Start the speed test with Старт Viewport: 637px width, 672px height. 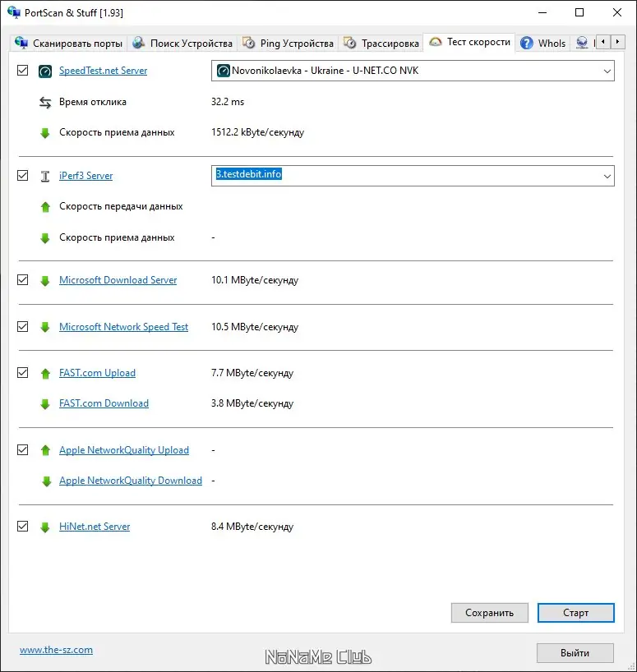(x=575, y=613)
